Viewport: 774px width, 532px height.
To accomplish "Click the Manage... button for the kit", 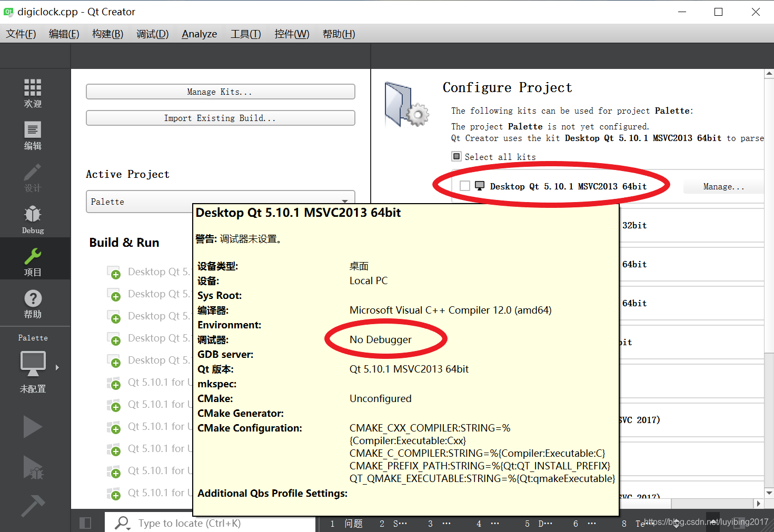I will coord(723,186).
